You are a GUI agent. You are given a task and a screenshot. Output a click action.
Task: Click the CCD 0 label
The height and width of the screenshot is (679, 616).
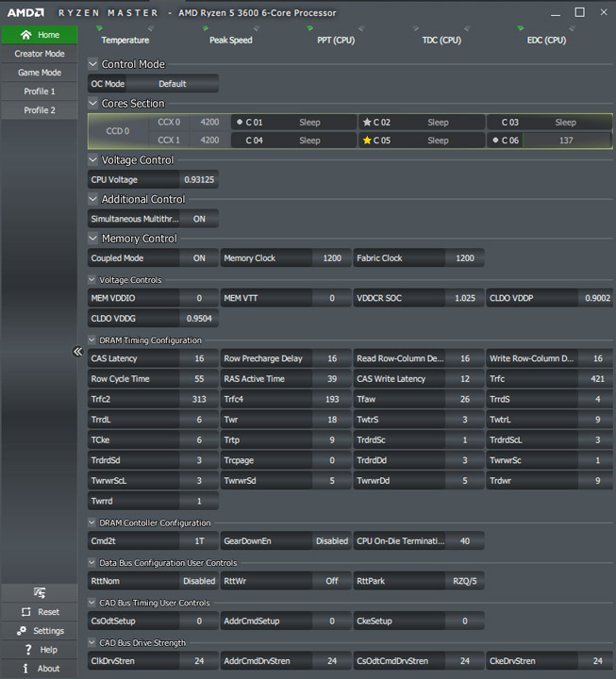(118, 131)
